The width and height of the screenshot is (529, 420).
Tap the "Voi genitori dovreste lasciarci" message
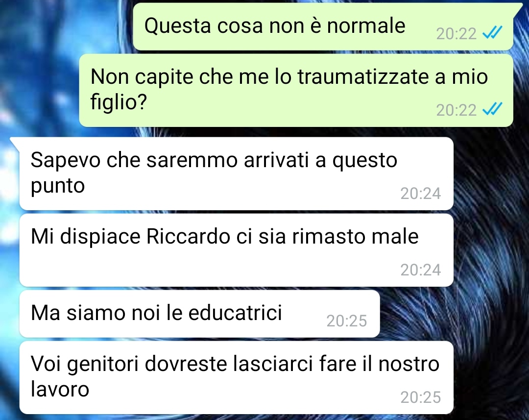[x=237, y=377]
